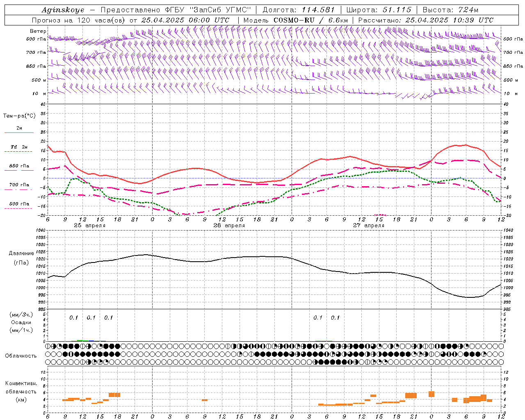Click the solid red line sample under 2м

click(19, 133)
